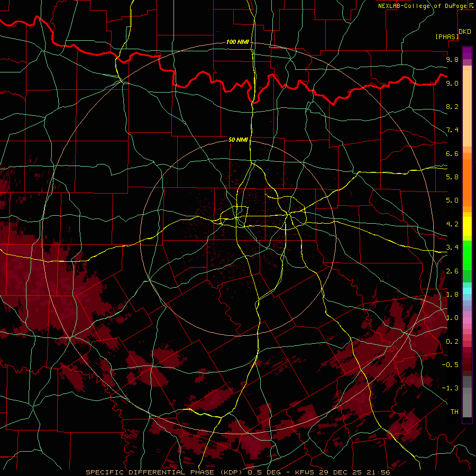Click the 8.2 color scale value

[452, 106]
